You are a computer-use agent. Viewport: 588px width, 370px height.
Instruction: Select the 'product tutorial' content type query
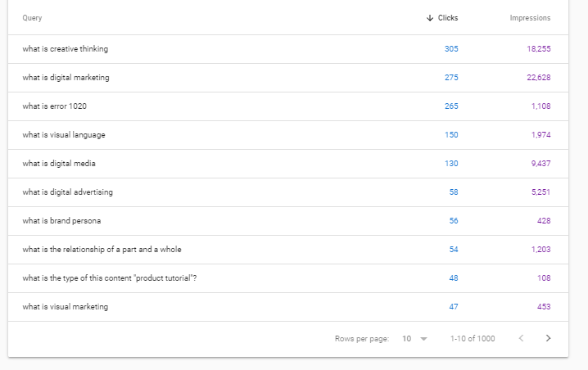(109, 278)
